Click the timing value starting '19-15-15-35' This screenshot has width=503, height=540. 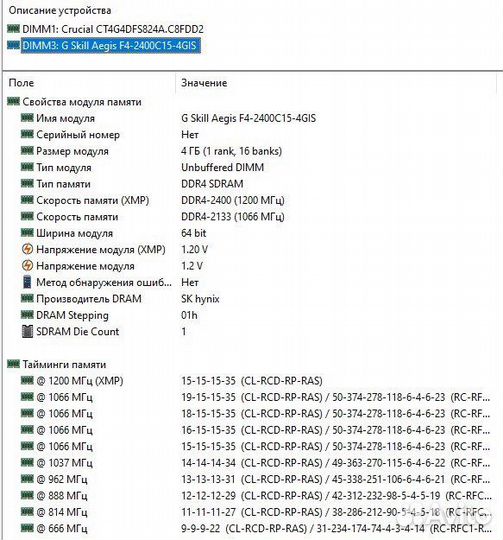[x=336, y=397]
